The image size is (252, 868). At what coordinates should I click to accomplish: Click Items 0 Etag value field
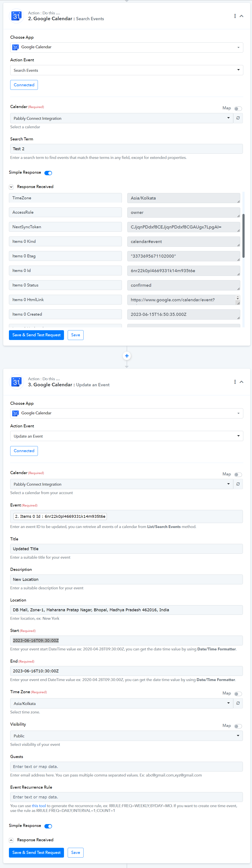pos(183,256)
